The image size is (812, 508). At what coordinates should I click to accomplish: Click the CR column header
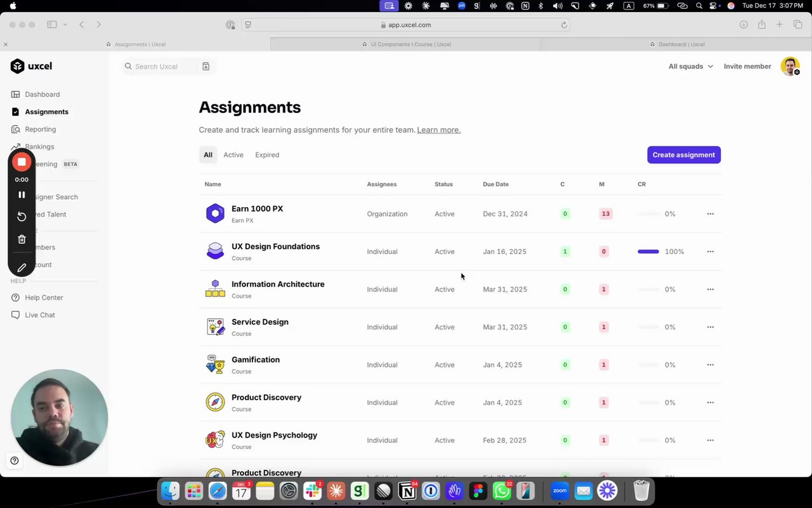pyautogui.click(x=641, y=184)
